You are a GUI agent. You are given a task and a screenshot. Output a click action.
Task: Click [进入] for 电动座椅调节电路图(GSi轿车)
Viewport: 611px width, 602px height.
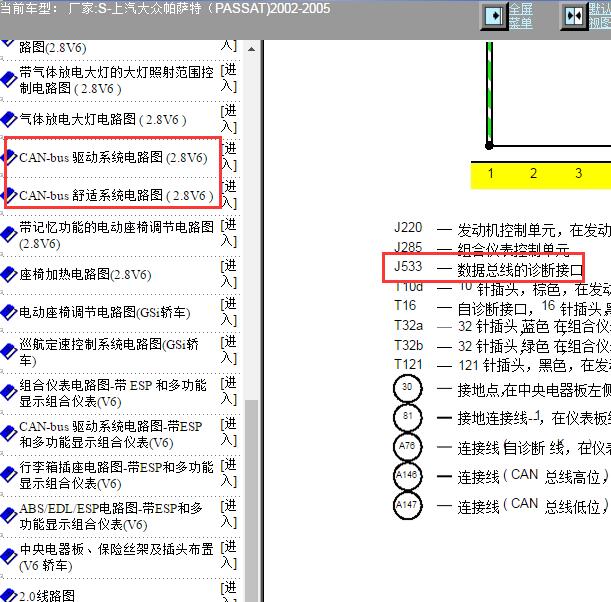[229, 311]
